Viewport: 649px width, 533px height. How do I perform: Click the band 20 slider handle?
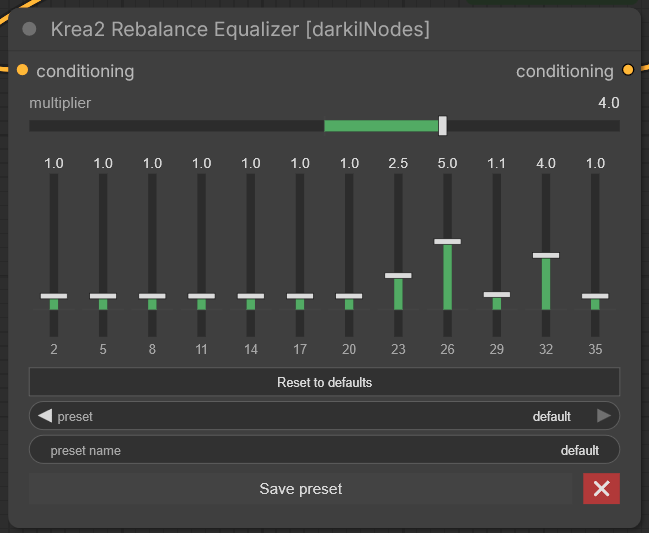tap(349, 296)
